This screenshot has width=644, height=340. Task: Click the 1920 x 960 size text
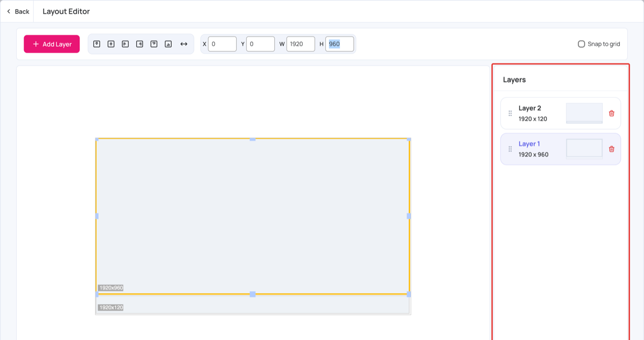click(533, 154)
